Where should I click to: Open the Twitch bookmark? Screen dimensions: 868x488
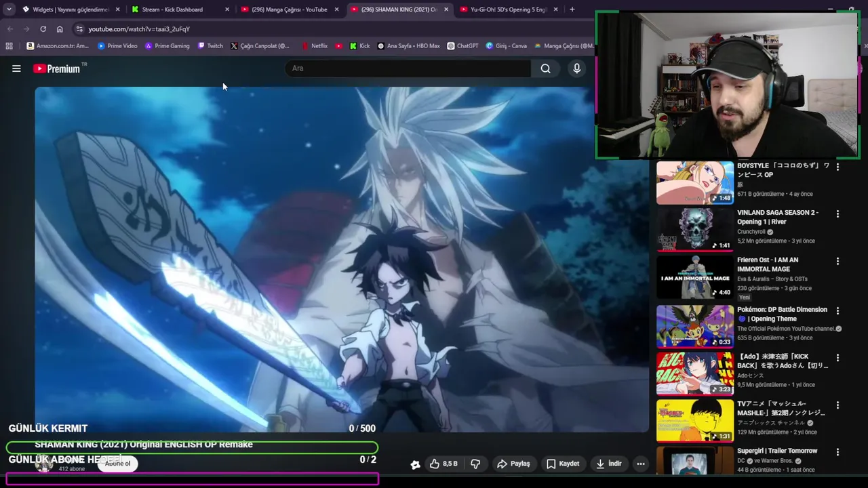210,46
